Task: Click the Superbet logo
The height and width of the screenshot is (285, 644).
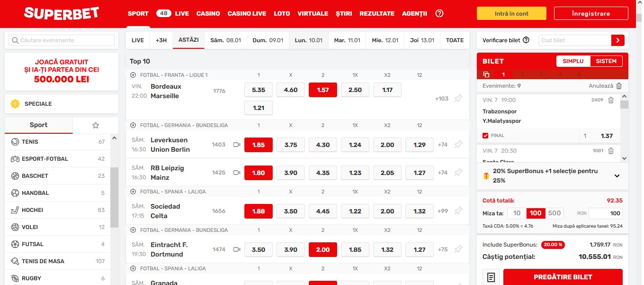Action: [x=62, y=13]
